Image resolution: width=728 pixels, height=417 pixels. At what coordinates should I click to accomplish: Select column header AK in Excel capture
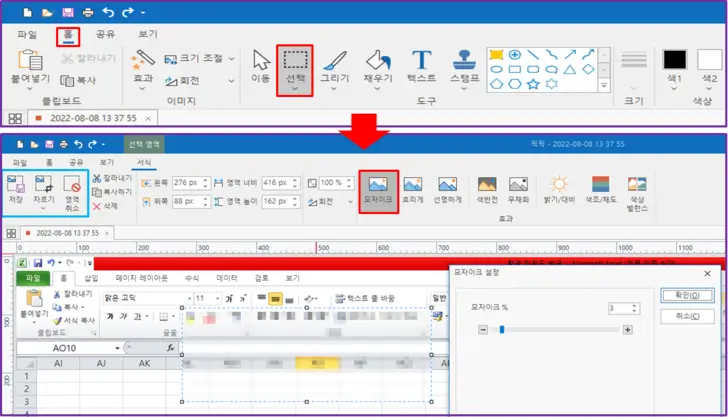144,363
